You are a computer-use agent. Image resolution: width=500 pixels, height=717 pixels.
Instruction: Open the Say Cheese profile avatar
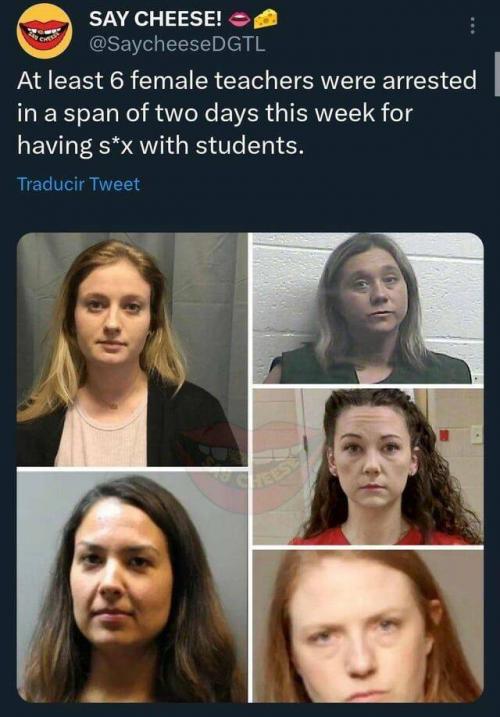[x=44, y=31]
